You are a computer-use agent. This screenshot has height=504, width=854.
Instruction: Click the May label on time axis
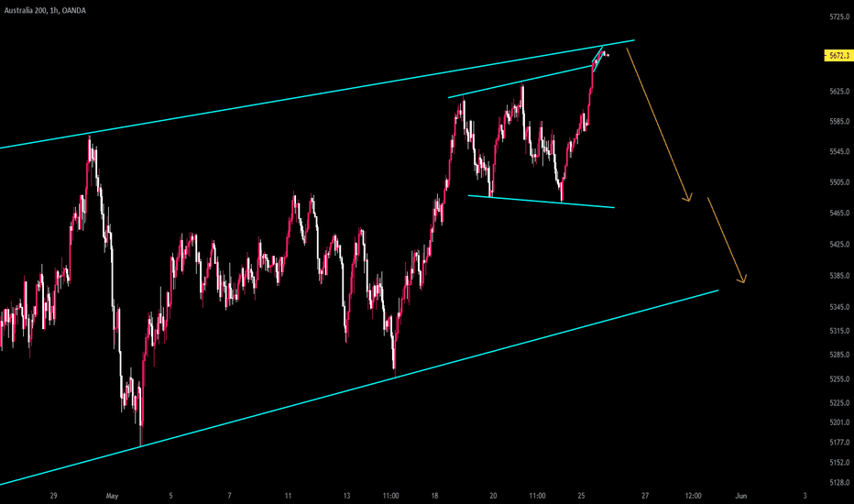112,496
